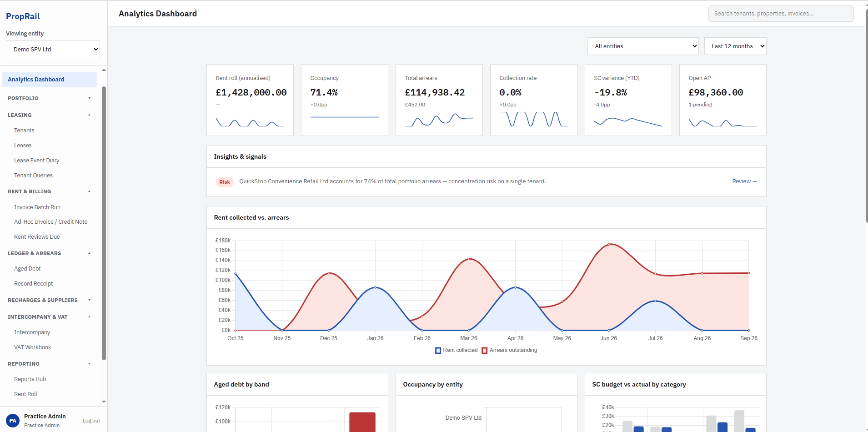868x432 pixels.
Task: Open the Tenants page
Action: (24, 131)
